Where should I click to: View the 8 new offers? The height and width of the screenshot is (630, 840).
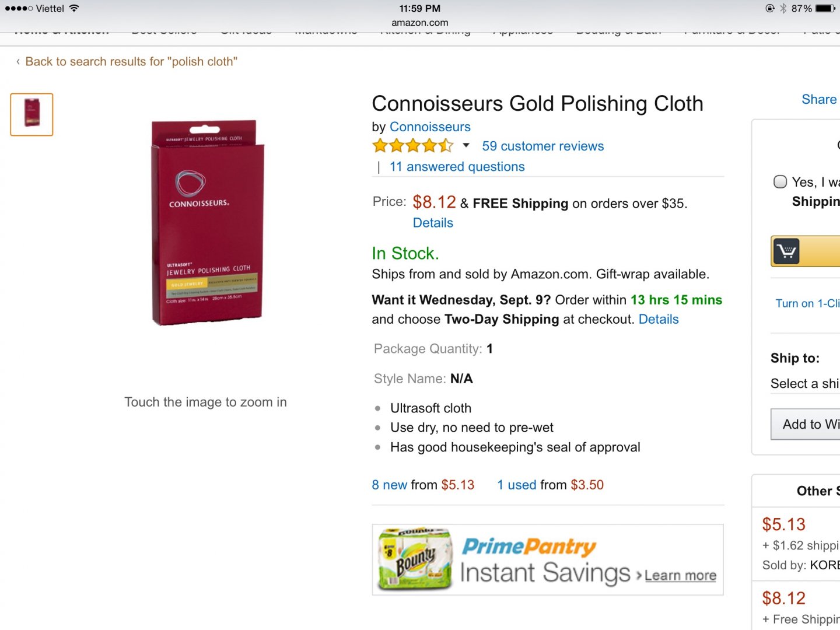(x=390, y=485)
